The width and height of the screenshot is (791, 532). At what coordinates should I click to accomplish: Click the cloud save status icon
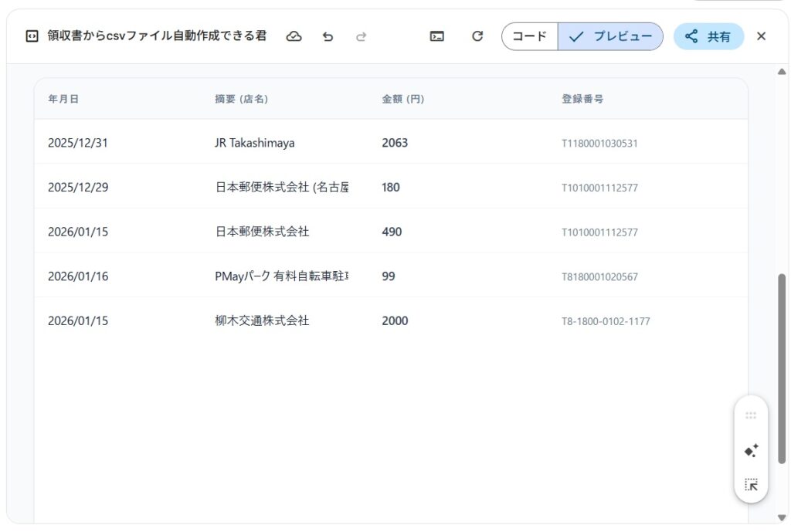coord(294,36)
